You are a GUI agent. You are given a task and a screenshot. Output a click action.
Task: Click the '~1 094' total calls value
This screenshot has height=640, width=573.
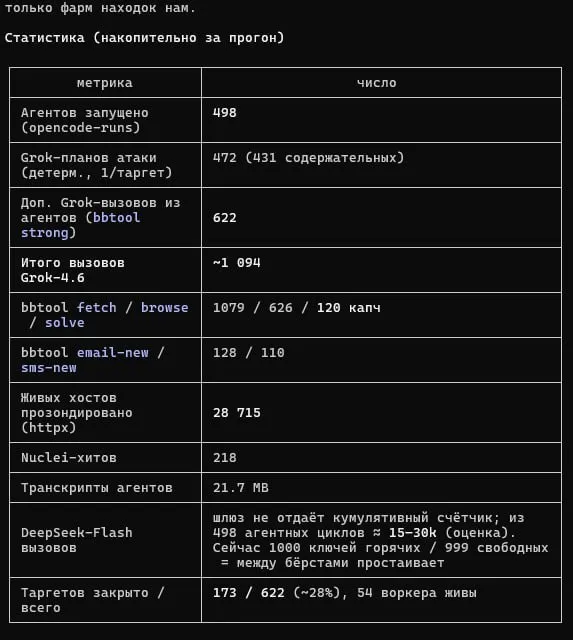236,262
